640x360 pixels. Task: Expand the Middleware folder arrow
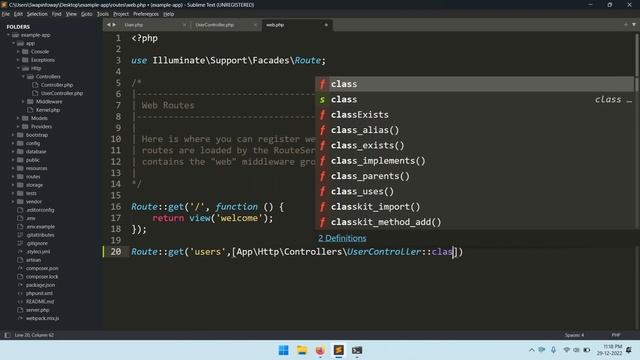[23, 102]
